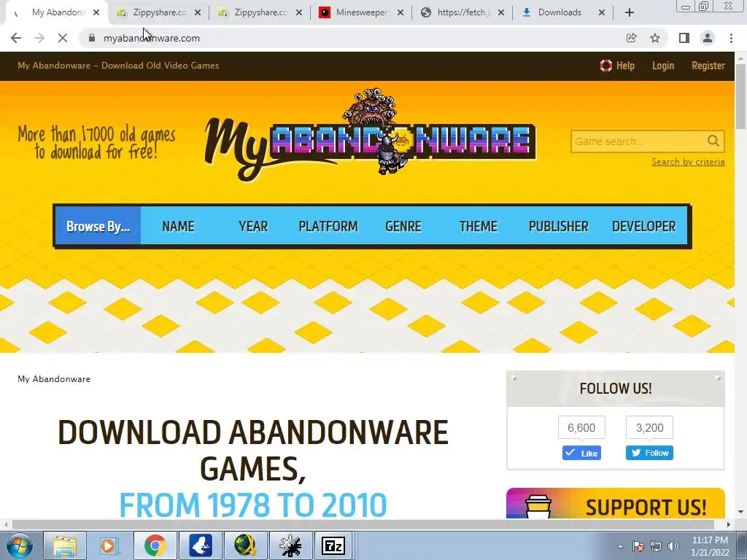Viewport: 747px width, 560px height.
Task: Open Search by criteria link
Action: [x=688, y=162]
